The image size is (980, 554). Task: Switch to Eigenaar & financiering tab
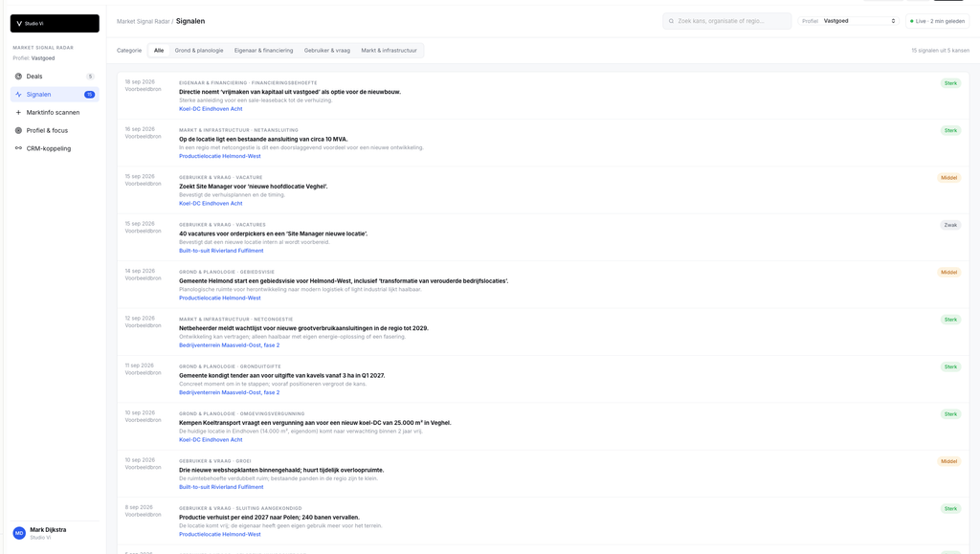[263, 51]
